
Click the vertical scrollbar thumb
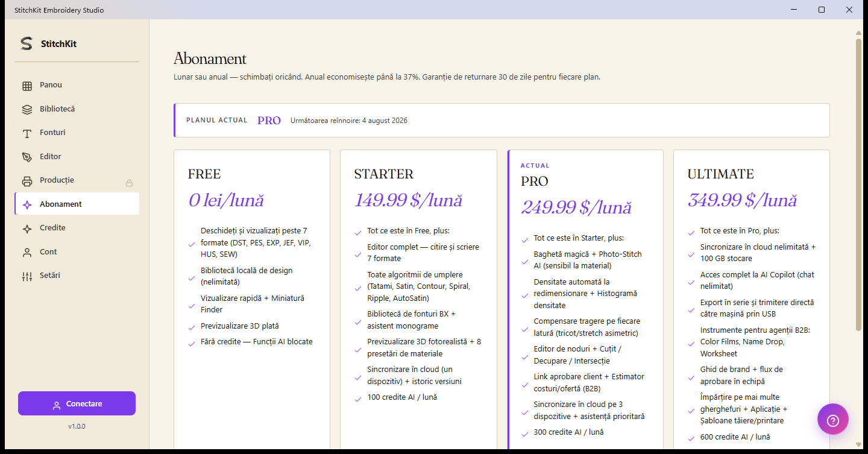coord(858,184)
